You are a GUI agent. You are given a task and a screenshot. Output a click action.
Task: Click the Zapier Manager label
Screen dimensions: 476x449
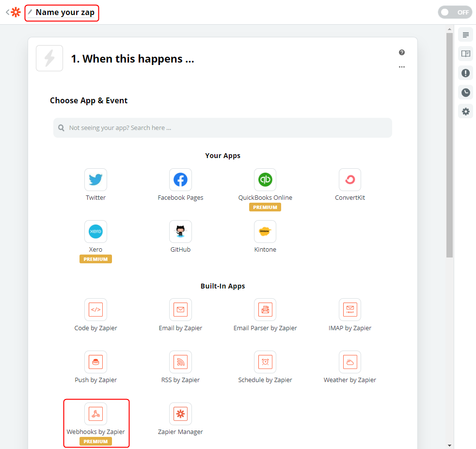180,432
